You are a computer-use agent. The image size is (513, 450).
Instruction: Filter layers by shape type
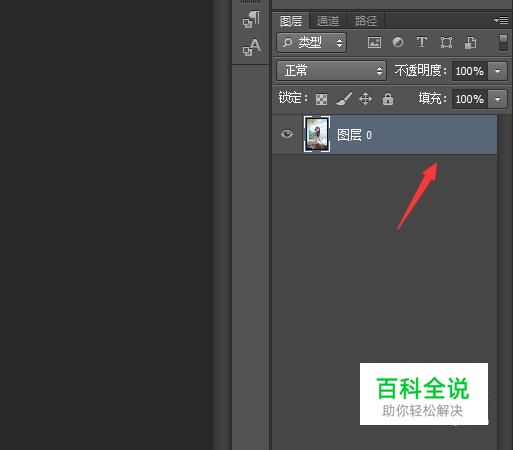(x=446, y=43)
